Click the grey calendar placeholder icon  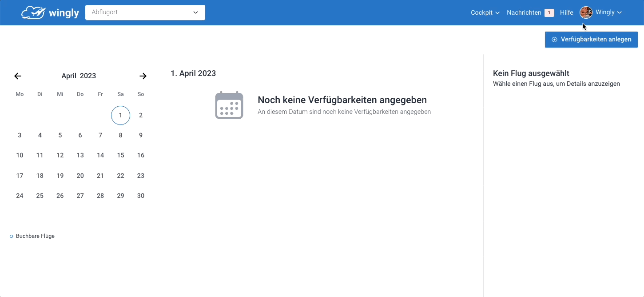coord(229,105)
